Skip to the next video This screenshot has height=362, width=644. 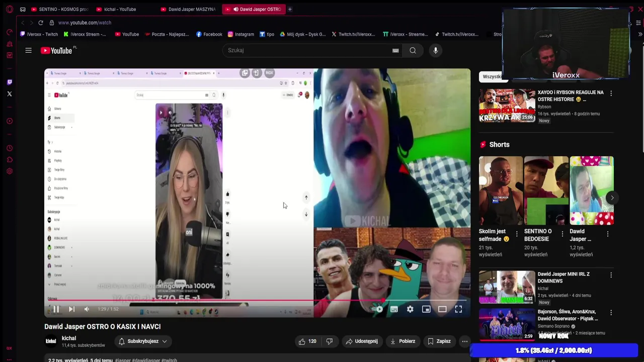pos(71,309)
